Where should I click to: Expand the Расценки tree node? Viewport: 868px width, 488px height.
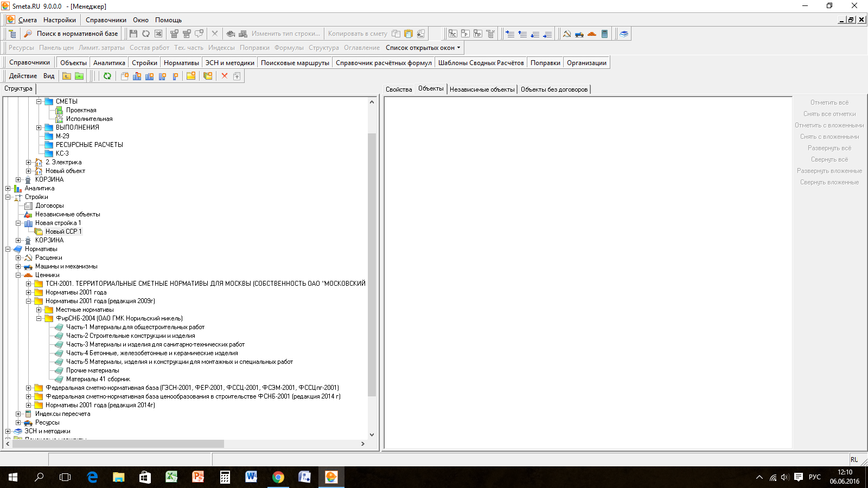[x=18, y=258]
